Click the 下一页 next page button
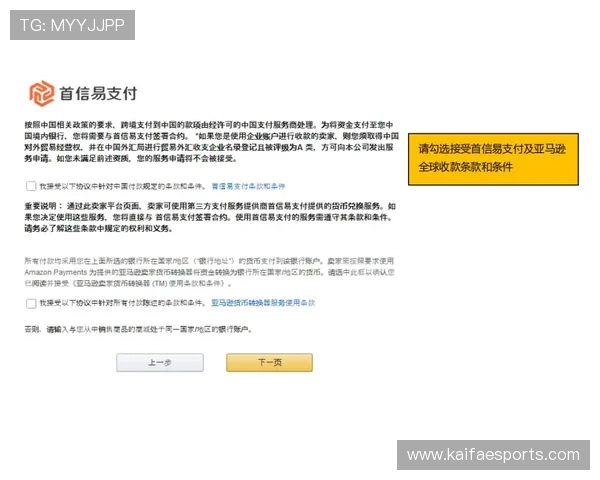Image resolution: width=600 pixels, height=480 pixels. [269, 362]
